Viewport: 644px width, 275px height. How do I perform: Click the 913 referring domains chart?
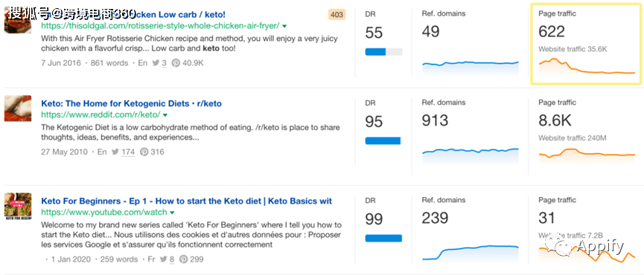pos(471,156)
